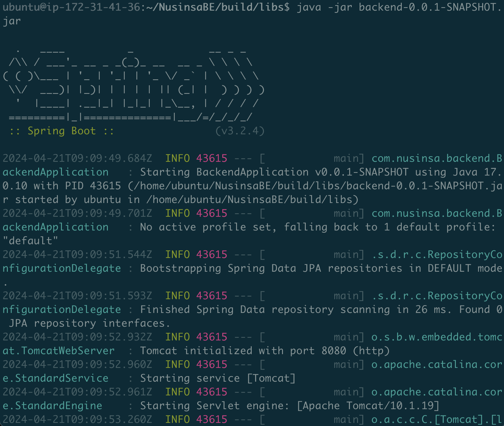Click the /home/ubuntu/NusinsaBE/build/libs) path
The height and width of the screenshot is (426, 504).
pyautogui.click(x=252, y=200)
